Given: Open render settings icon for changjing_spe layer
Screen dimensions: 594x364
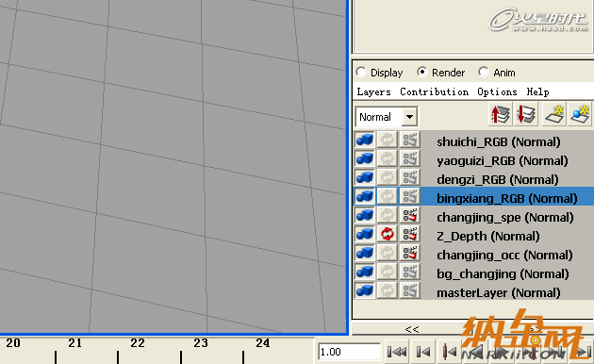Looking at the screenshot, I should [410, 215].
